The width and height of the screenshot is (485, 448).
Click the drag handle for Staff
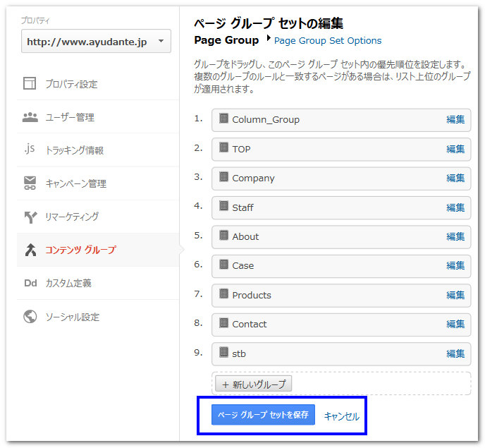click(x=223, y=206)
